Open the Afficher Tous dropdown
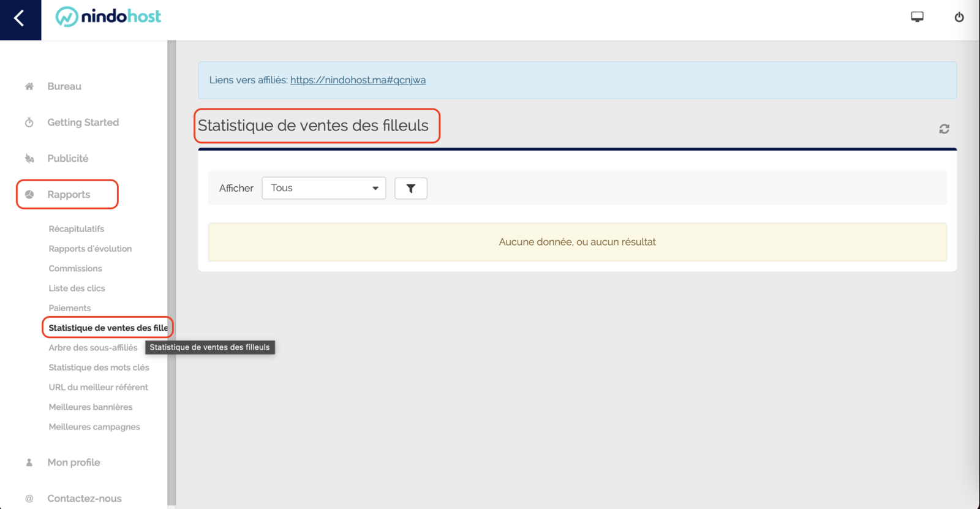 coord(324,188)
